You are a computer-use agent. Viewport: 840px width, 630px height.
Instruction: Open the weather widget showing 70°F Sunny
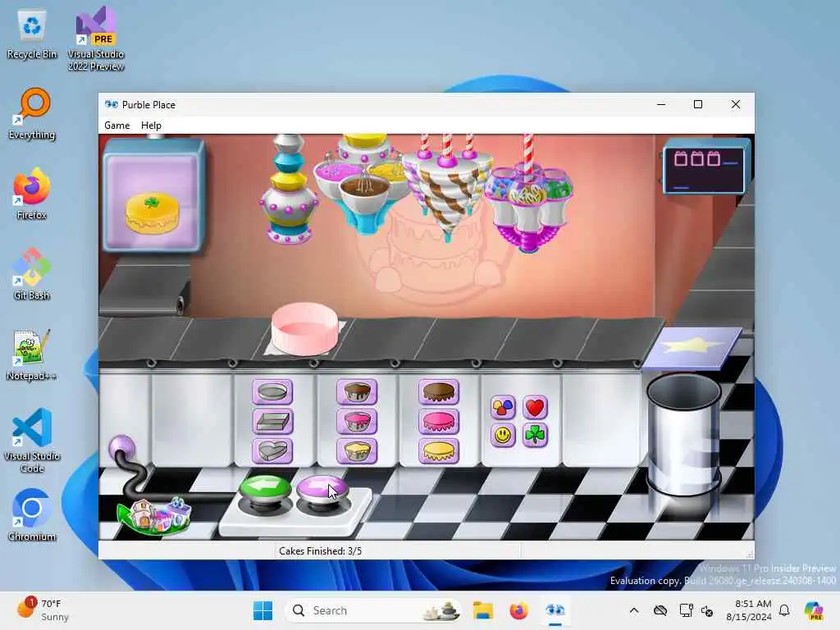pos(44,610)
